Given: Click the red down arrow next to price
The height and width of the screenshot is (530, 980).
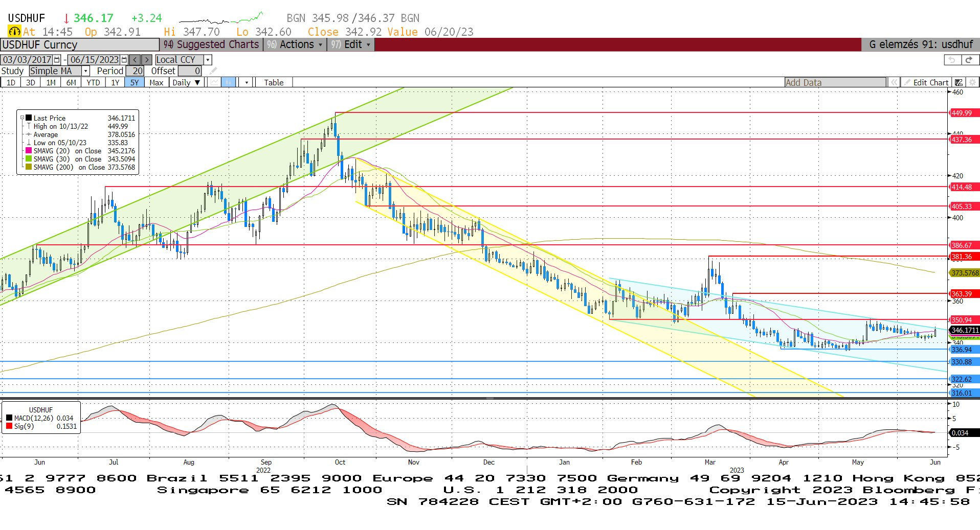Looking at the screenshot, I should point(66,18).
